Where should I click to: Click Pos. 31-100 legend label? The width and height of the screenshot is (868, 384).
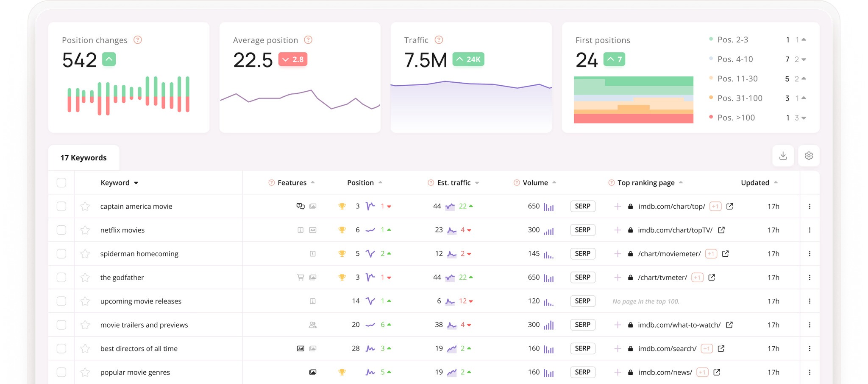coord(740,98)
